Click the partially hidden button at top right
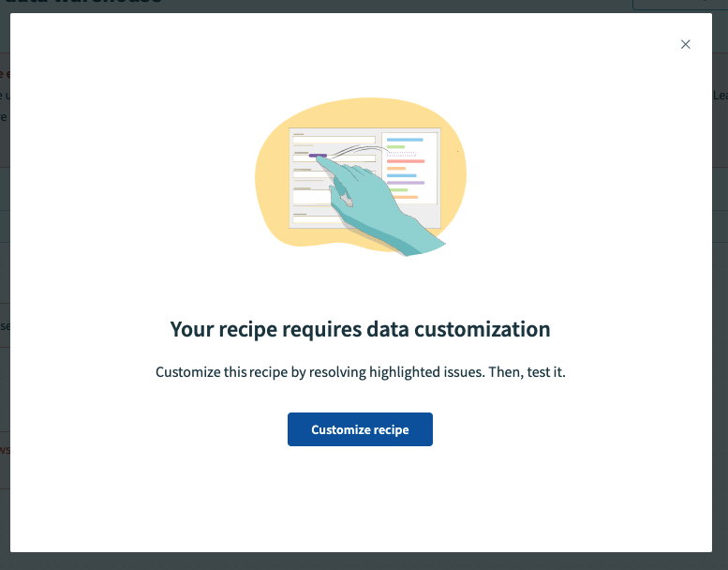 [675, 5]
